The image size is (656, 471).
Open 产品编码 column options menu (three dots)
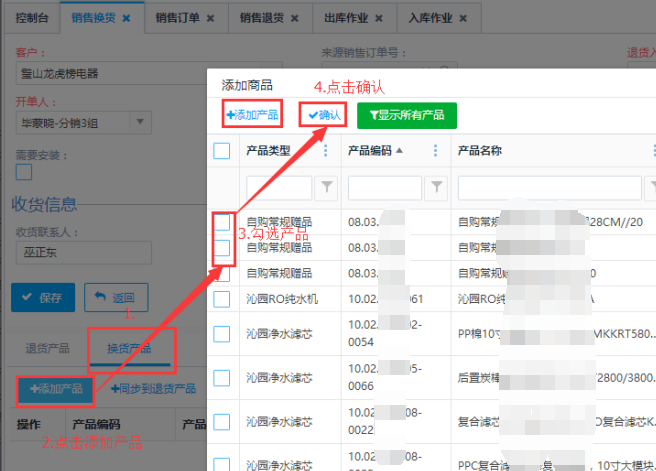point(435,151)
